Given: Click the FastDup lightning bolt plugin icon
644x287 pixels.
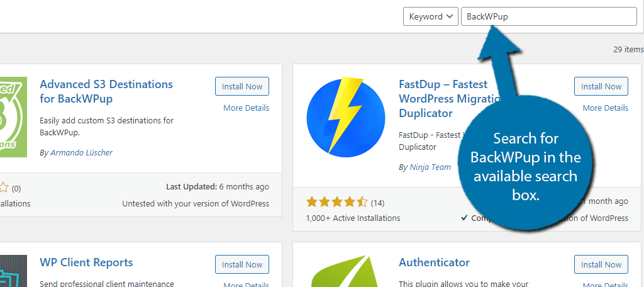Looking at the screenshot, I should (x=346, y=117).
